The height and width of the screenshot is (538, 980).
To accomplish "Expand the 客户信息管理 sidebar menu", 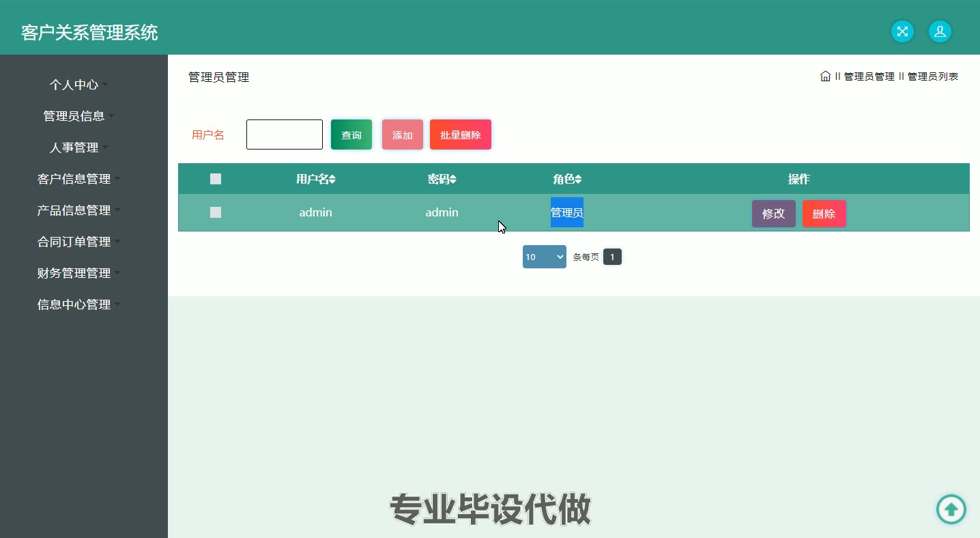I will pyautogui.click(x=78, y=179).
